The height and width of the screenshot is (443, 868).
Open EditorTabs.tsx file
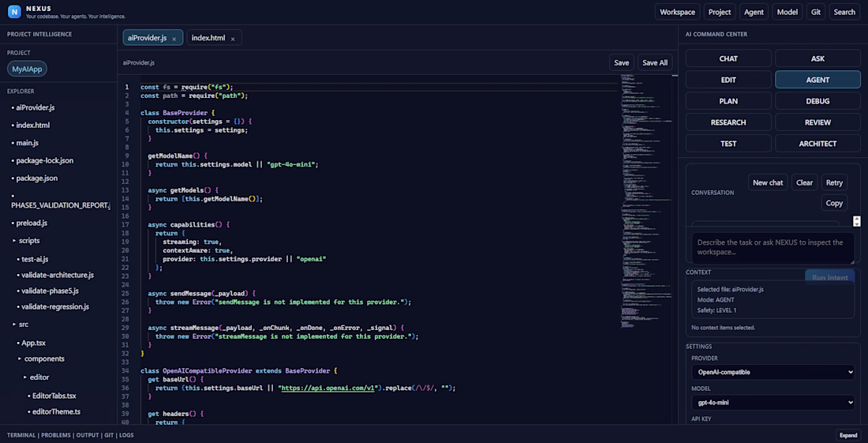point(54,396)
